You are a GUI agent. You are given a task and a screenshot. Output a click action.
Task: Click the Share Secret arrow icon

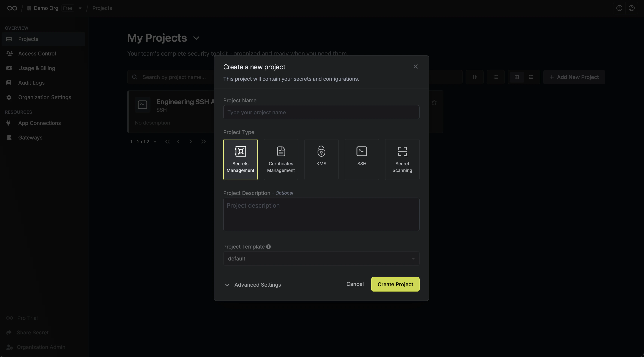[9, 333]
